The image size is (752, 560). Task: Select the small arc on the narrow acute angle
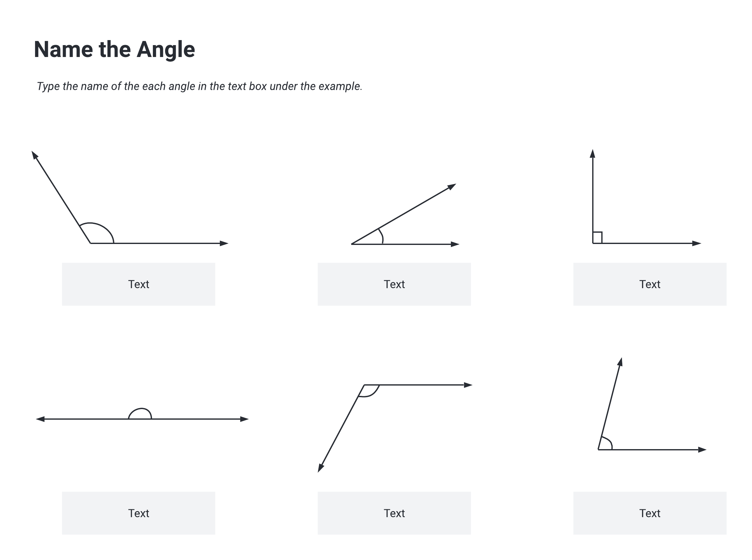coord(381,236)
